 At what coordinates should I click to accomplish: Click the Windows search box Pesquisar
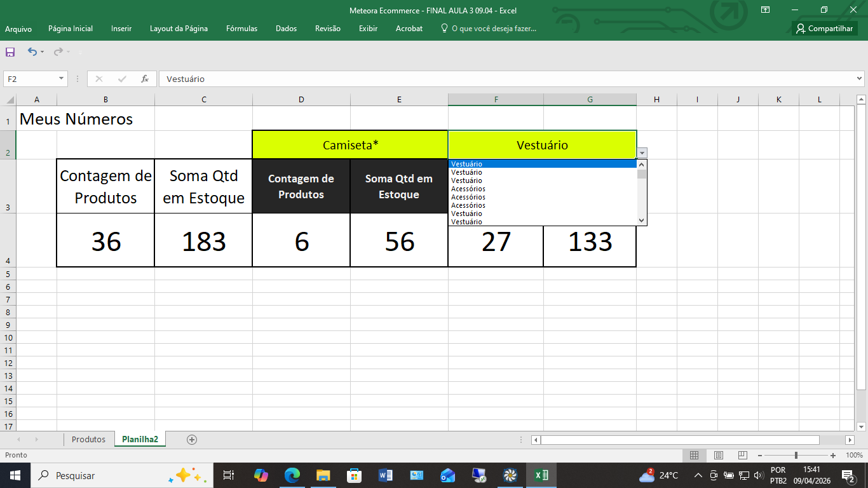[x=75, y=475]
